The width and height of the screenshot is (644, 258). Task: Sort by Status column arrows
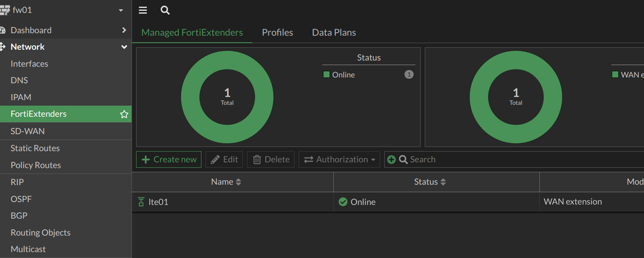click(443, 182)
